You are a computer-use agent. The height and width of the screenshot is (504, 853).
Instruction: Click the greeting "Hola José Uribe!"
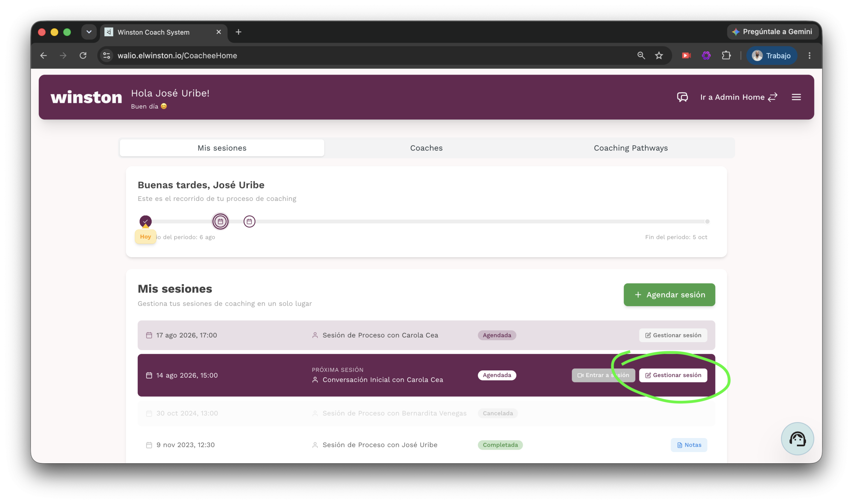point(170,93)
